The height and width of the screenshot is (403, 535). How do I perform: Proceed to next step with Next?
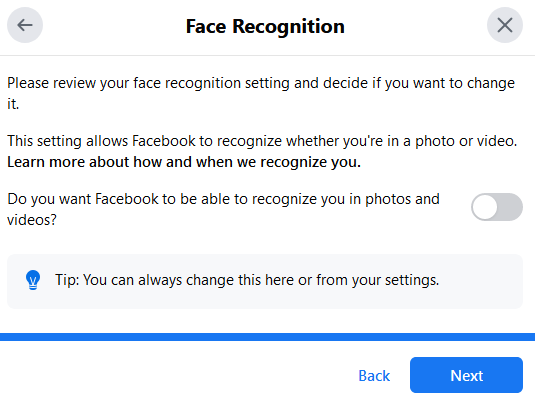click(x=466, y=375)
